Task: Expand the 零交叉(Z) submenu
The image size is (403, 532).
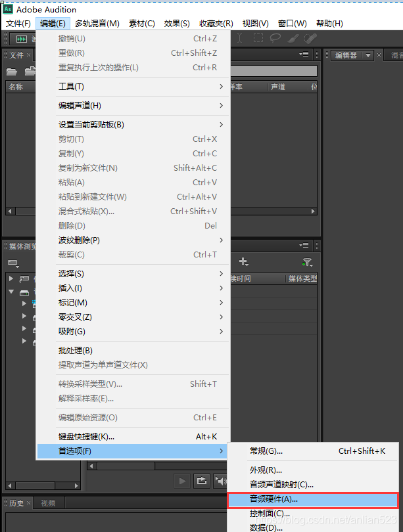Action: pyautogui.click(x=133, y=317)
